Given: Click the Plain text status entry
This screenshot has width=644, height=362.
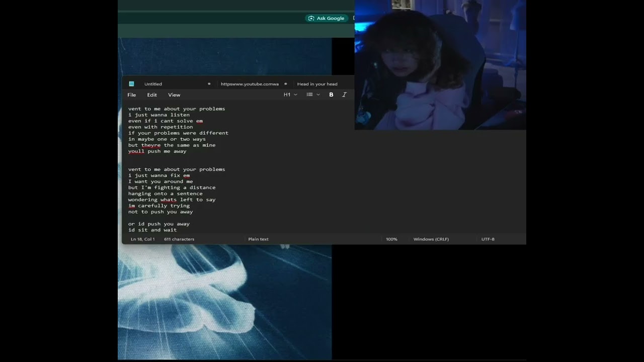Looking at the screenshot, I should [258, 239].
